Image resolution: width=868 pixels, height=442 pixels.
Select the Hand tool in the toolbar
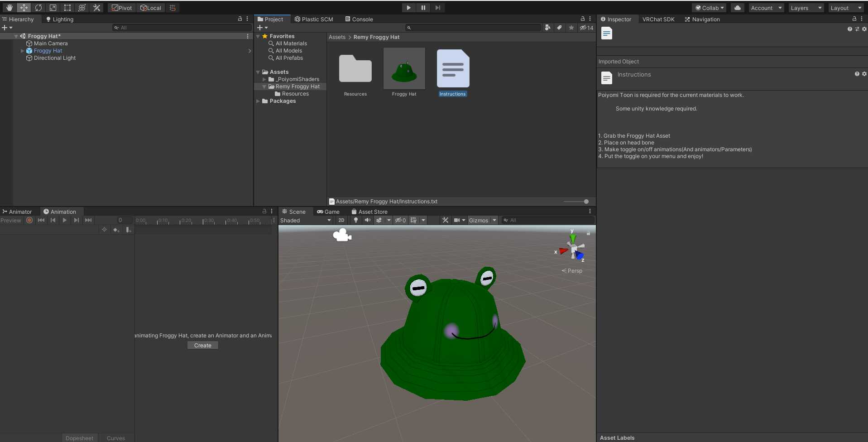9,8
